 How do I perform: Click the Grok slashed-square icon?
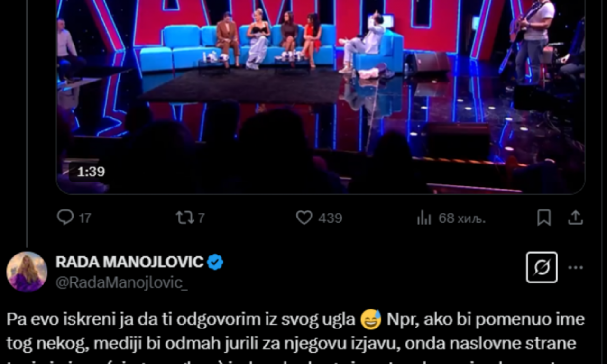point(542,267)
